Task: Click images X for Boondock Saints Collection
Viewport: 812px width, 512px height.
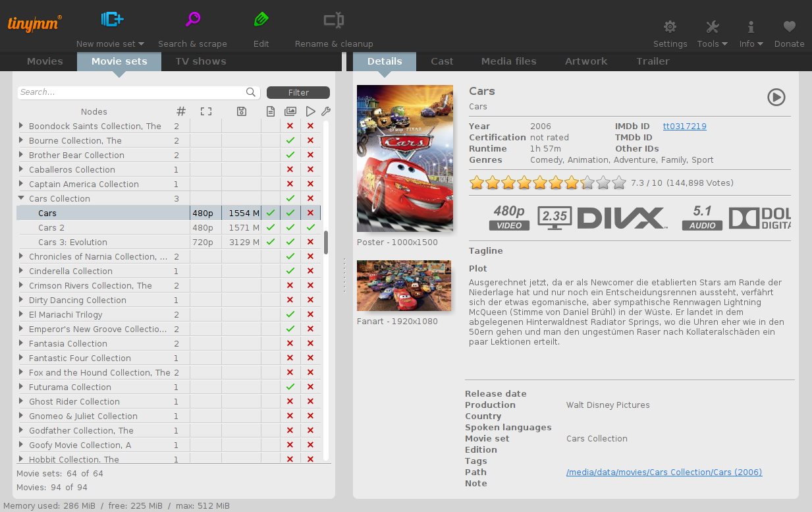Action: click(290, 126)
